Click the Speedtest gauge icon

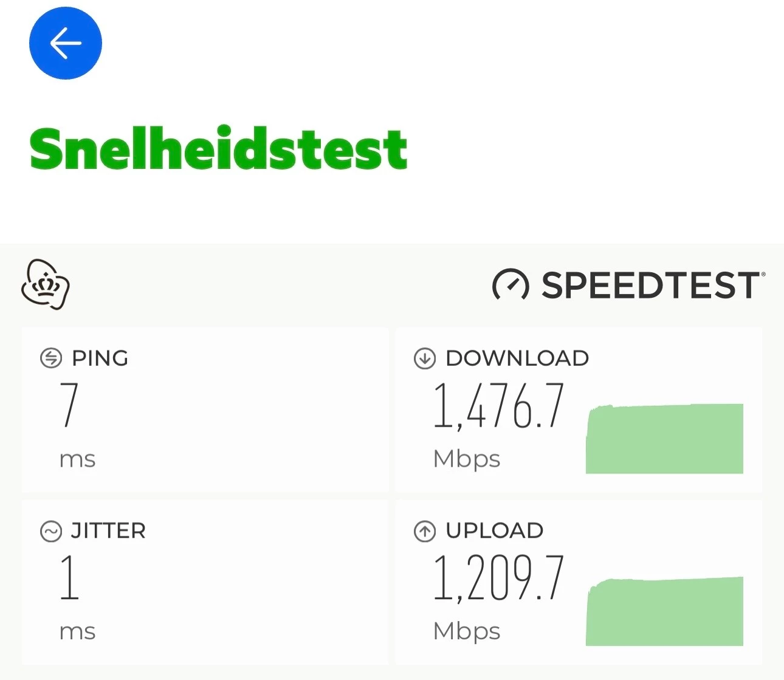point(511,284)
